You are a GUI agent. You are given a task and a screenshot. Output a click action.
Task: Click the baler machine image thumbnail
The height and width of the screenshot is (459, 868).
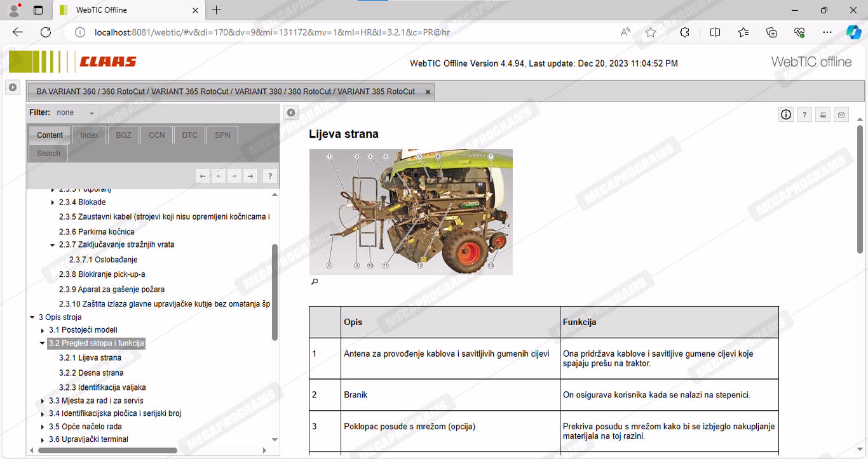point(410,211)
